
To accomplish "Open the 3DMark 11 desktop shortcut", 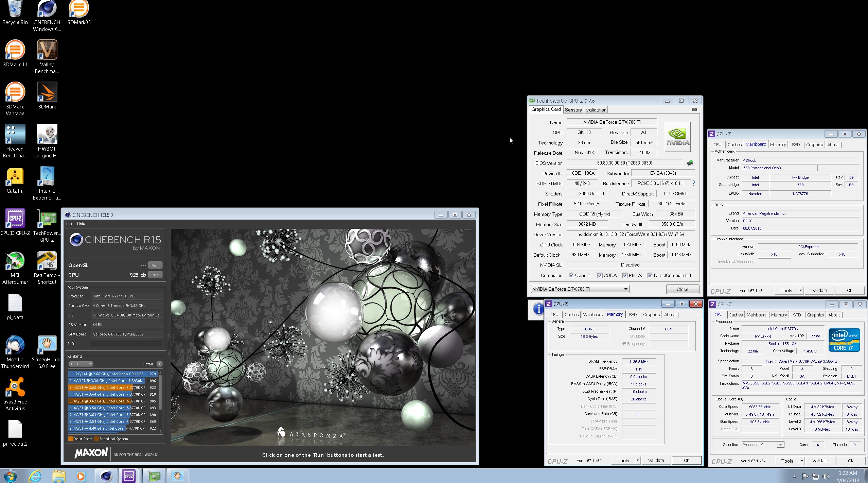I will pyautogui.click(x=15, y=53).
